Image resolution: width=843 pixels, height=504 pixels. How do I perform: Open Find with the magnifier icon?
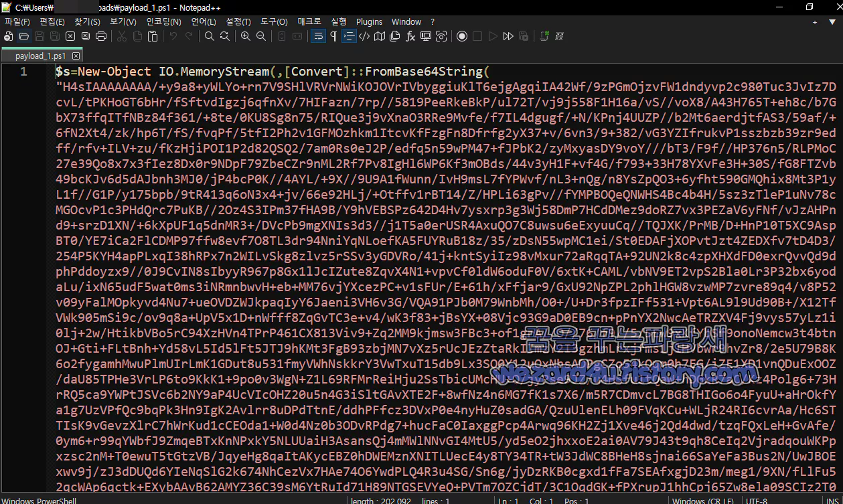(210, 36)
